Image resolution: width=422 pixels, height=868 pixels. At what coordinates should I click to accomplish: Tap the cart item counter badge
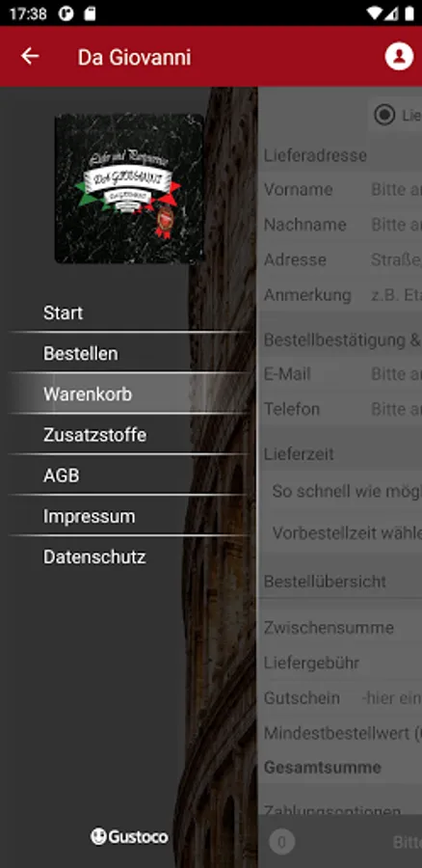pos(281,843)
